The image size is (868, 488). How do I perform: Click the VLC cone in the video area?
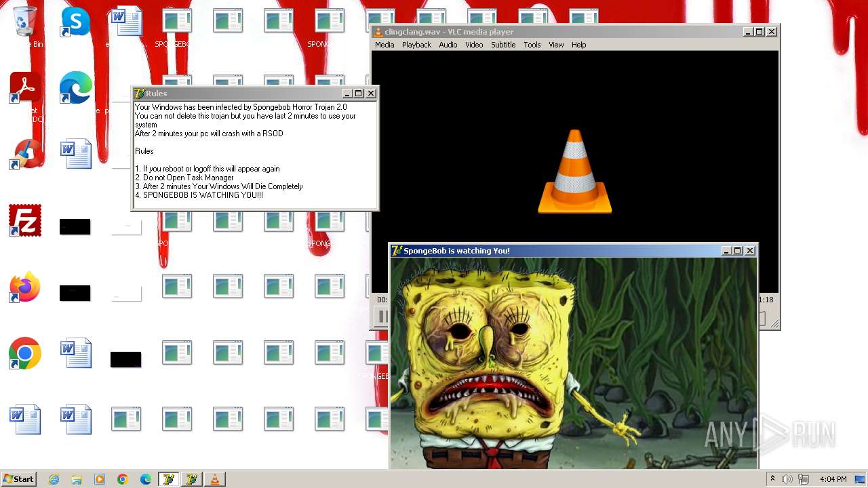[574, 171]
